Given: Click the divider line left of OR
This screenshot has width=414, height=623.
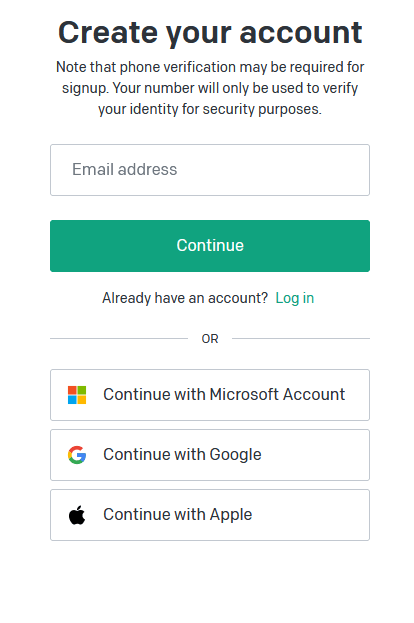Looking at the screenshot, I should tap(119, 339).
